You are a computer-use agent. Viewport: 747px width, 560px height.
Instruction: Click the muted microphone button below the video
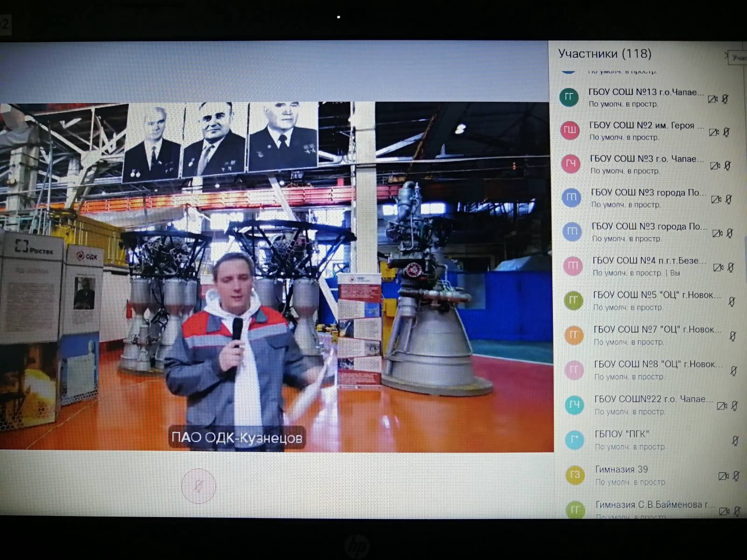(x=198, y=486)
